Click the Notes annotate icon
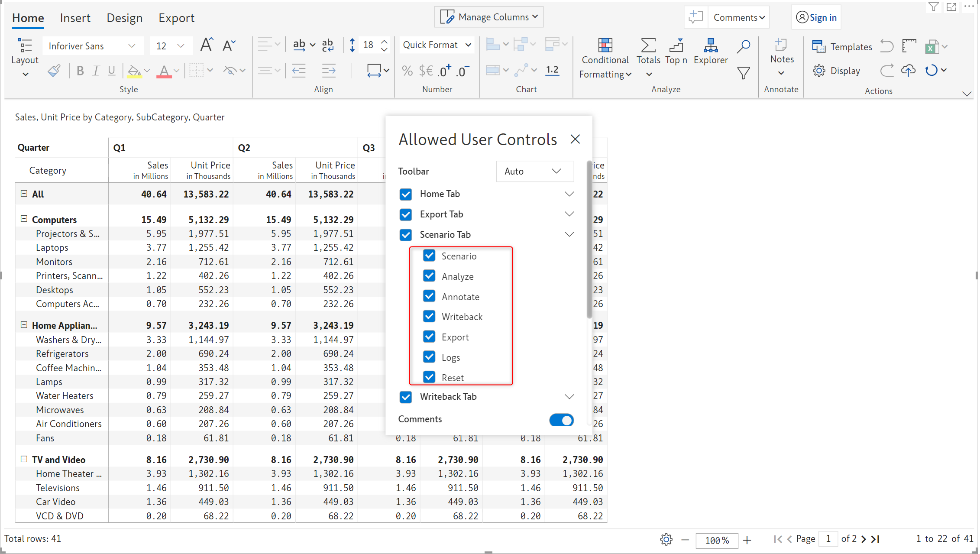 click(x=781, y=45)
